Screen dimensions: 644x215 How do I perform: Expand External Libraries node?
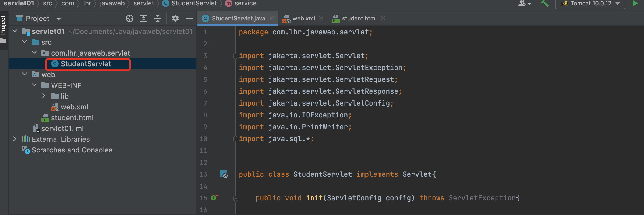click(15, 139)
